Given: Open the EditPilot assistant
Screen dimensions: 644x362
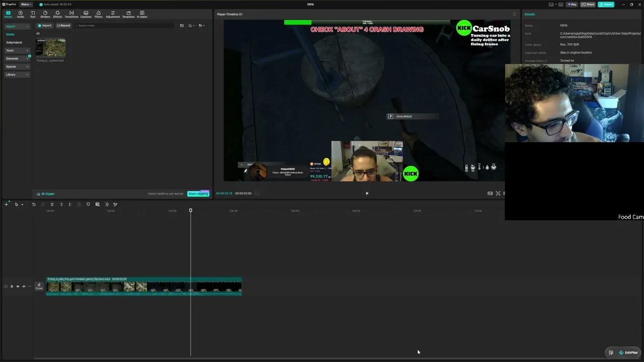Looking at the screenshot, I should tap(628, 352).
